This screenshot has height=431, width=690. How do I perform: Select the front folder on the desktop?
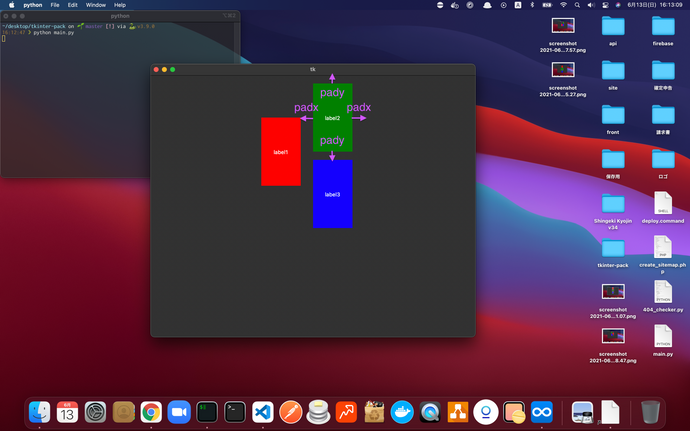[613, 118]
